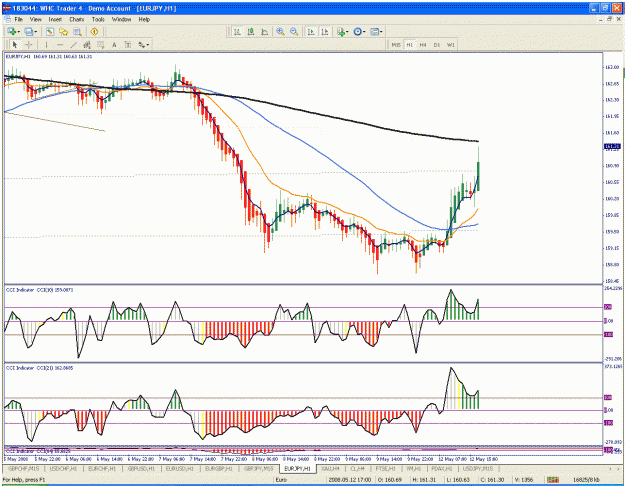Switch timeframe to W1
The height and width of the screenshot is (486, 625).
(451, 45)
